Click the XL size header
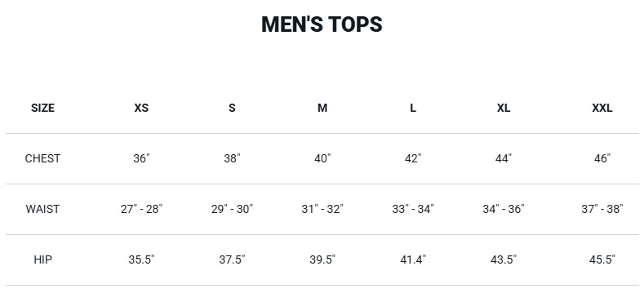644x306 pixels. point(504,108)
